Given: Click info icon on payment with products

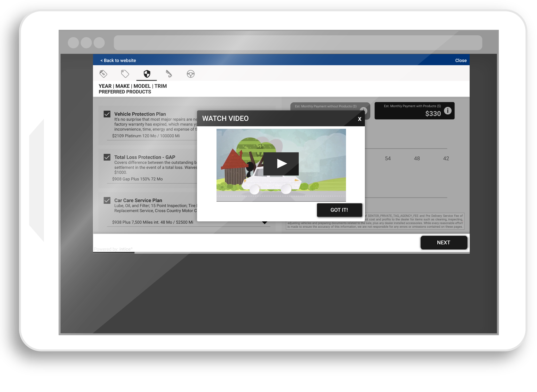Looking at the screenshot, I should 448,111.
